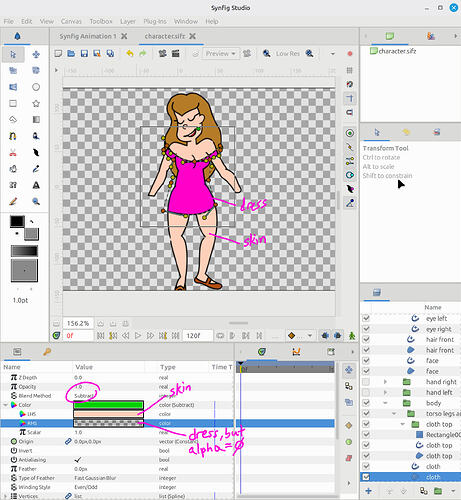Image resolution: width=461 pixels, height=500 pixels.
Task: Save the file with the Save icon
Action: [x=84, y=53]
